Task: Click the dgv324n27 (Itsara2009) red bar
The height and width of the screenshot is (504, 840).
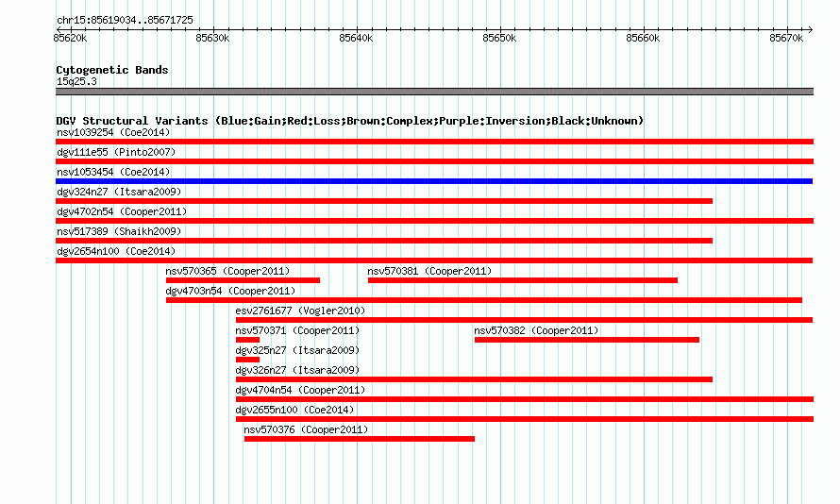Action: coord(384,201)
